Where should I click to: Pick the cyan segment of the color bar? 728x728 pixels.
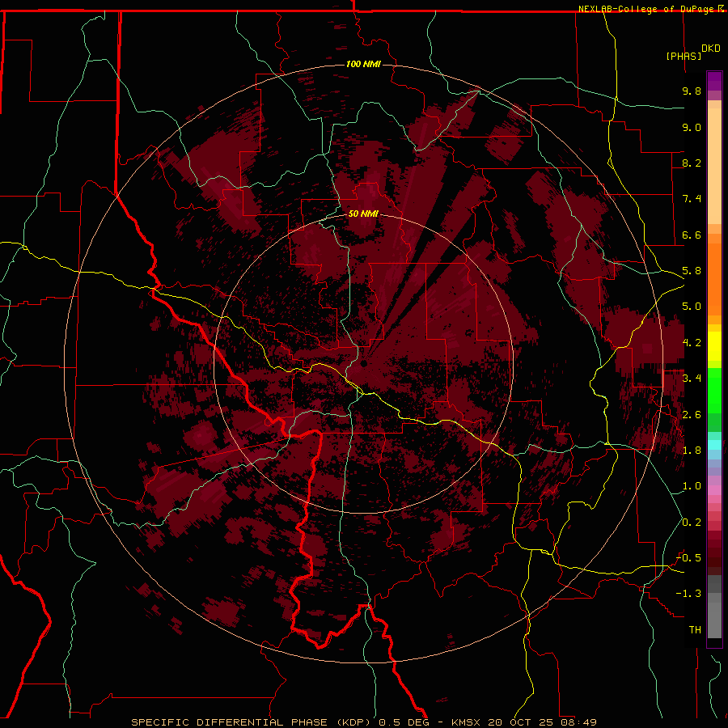(x=714, y=445)
